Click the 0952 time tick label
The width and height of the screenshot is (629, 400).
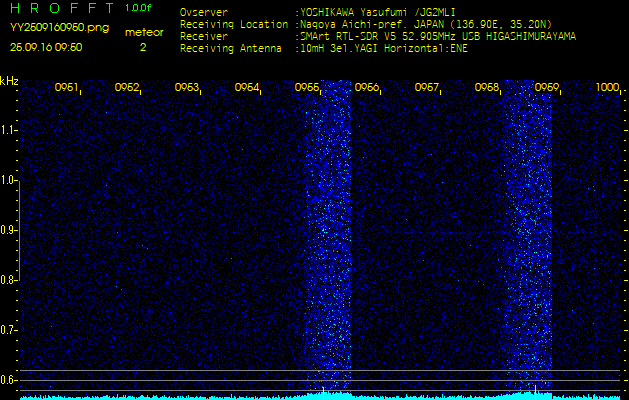pyautogui.click(x=126, y=87)
